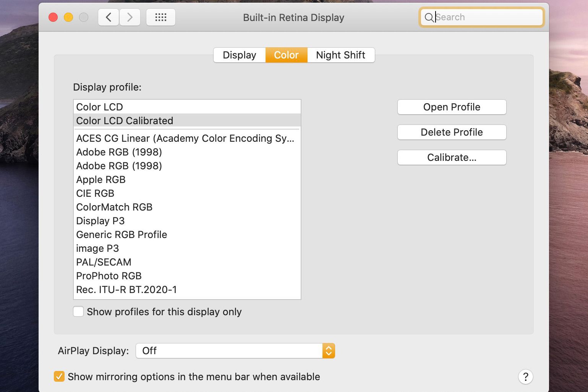Viewport: 588px width, 392px height.
Task: Switch to the Night Shift tab
Action: coord(341,55)
